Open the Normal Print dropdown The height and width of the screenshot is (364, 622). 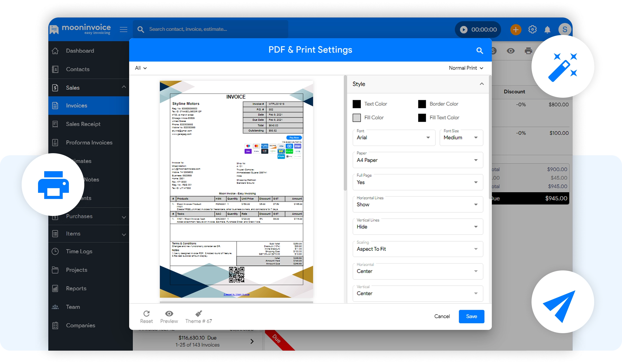(x=466, y=68)
